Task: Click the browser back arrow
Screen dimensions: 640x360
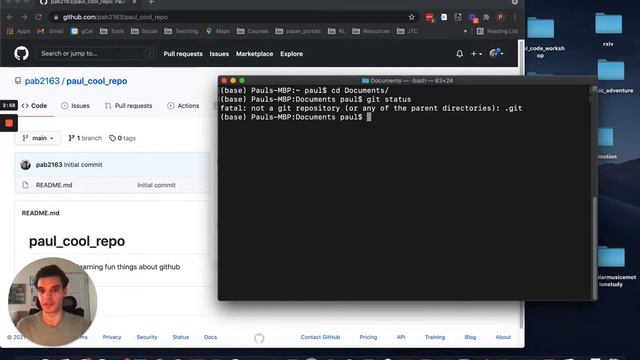Action: [x=10, y=17]
